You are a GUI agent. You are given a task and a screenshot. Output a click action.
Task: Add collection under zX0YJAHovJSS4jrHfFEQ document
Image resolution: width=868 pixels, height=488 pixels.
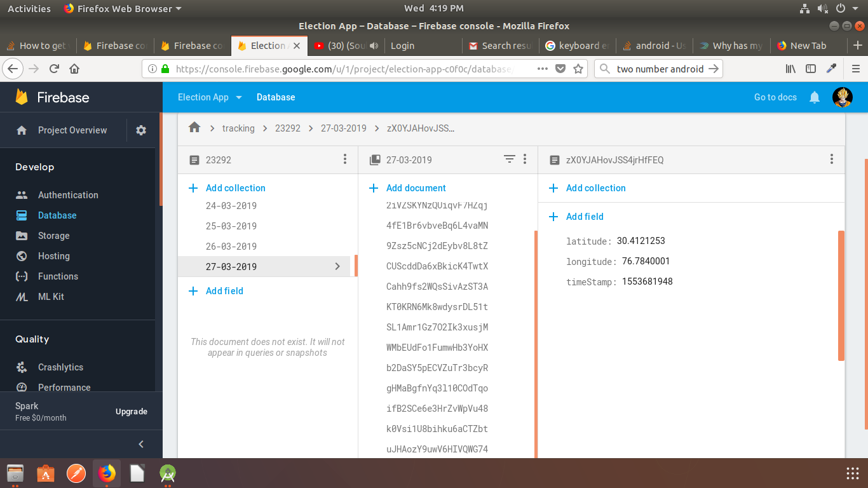(x=596, y=188)
